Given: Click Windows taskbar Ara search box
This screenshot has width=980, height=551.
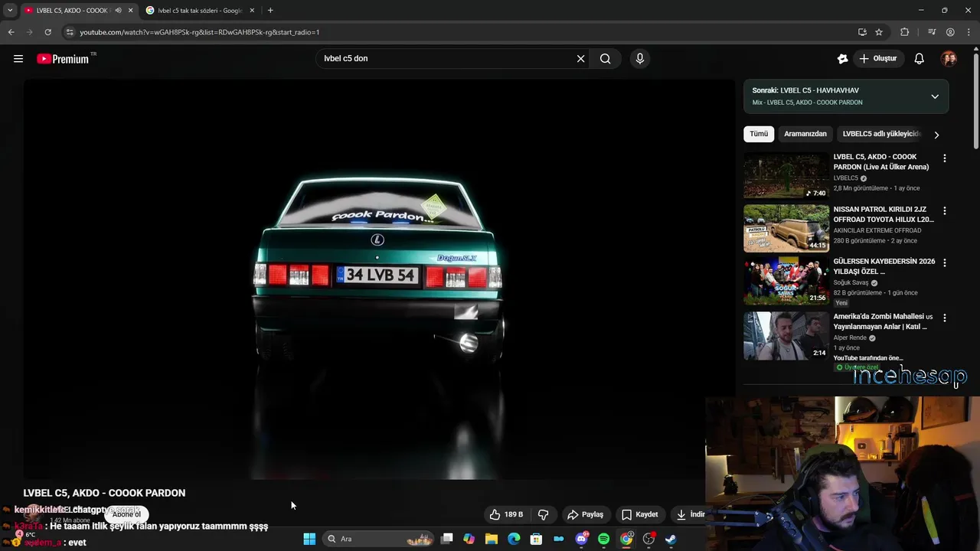Looking at the screenshot, I should (x=380, y=539).
